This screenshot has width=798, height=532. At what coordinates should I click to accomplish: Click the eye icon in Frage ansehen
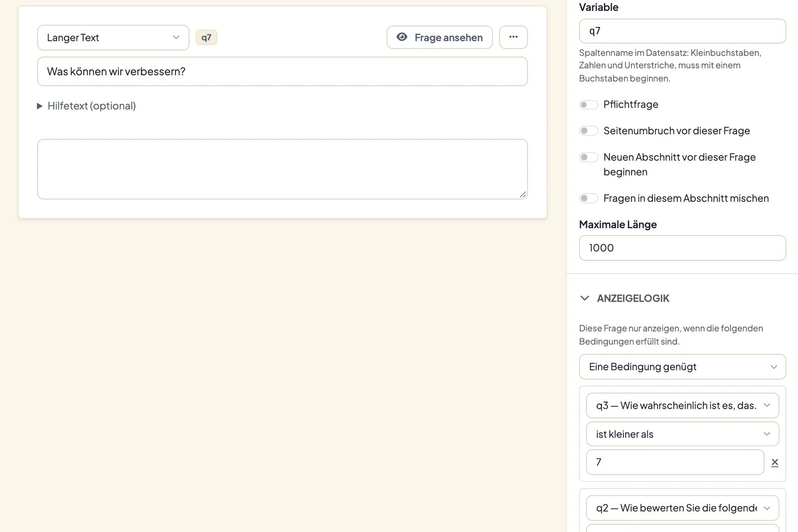[402, 37]
